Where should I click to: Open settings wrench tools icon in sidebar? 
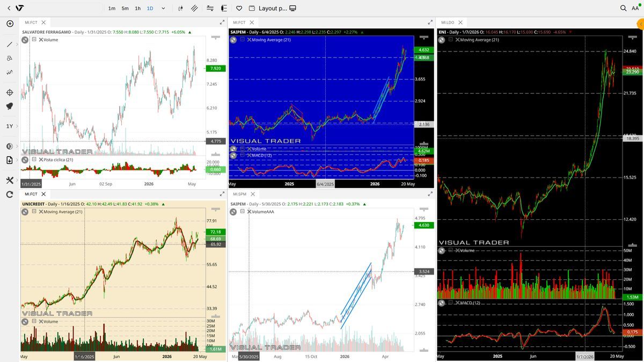click(10, 180)
